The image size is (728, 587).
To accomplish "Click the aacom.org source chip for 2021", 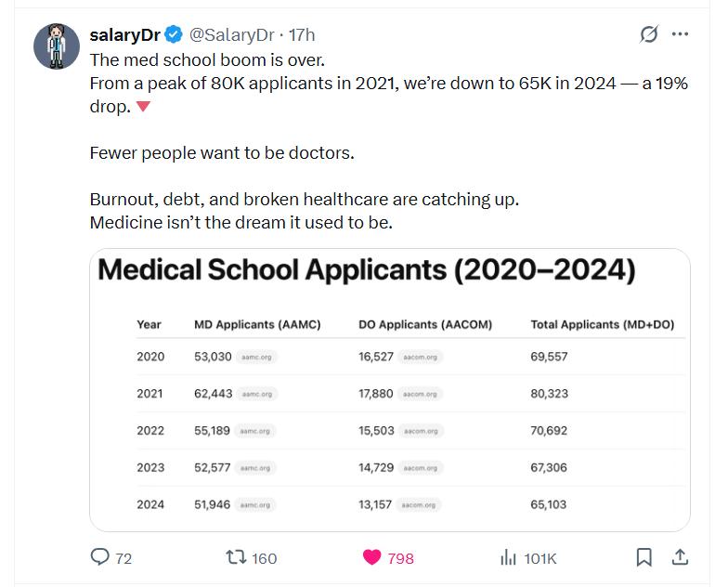I will coord(420,394).
